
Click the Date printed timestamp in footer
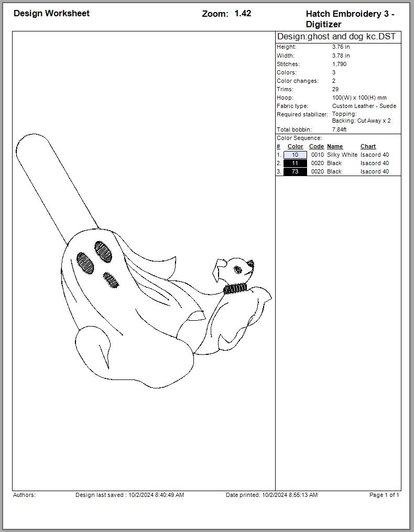pyautogui.click(x=271, y=495)
